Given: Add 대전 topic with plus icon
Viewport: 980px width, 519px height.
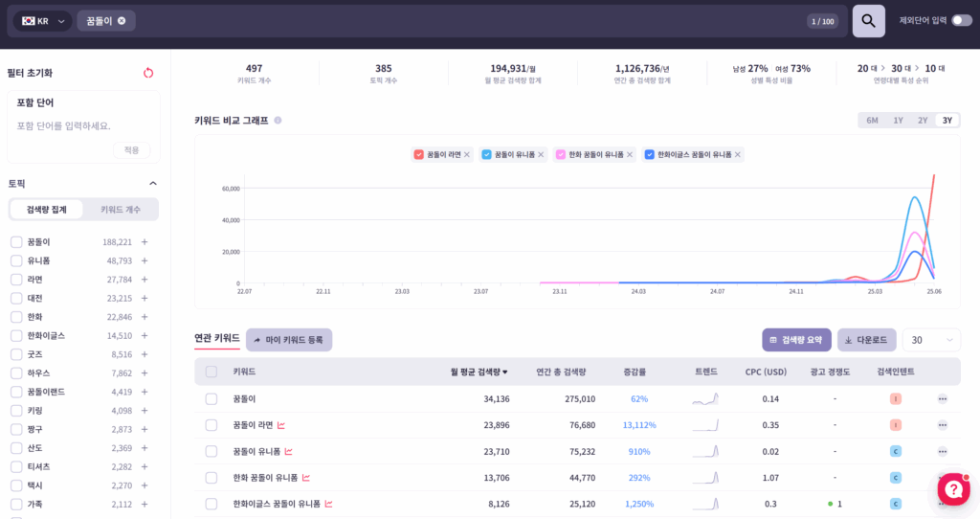Looking at the screenshot, I should (145, 298).
